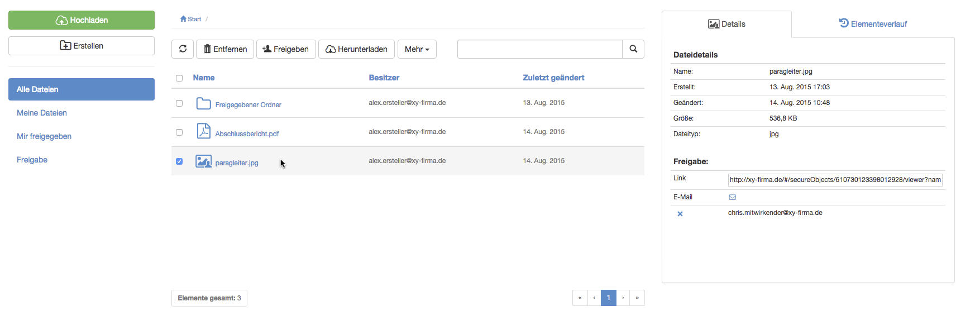Click the 14. Aug. 2015 10:48 modified value
The image size is (980, 311).
click(x=800, y=103)
